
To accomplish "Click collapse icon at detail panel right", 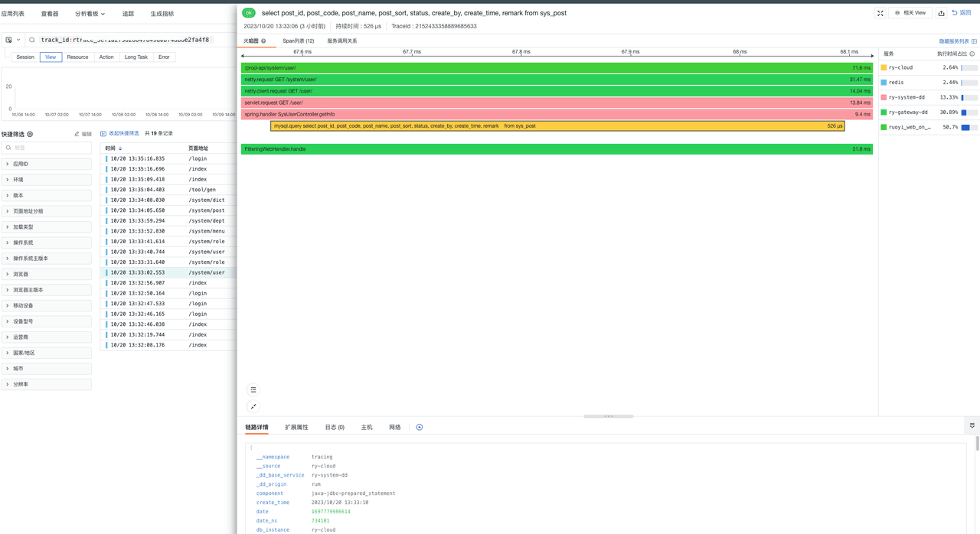I will point(972,425).
